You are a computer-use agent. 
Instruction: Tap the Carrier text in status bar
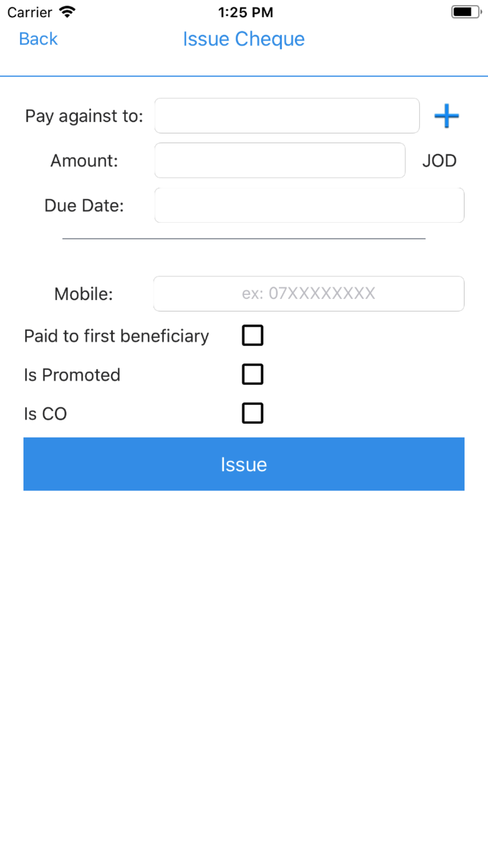pos(30,13)
